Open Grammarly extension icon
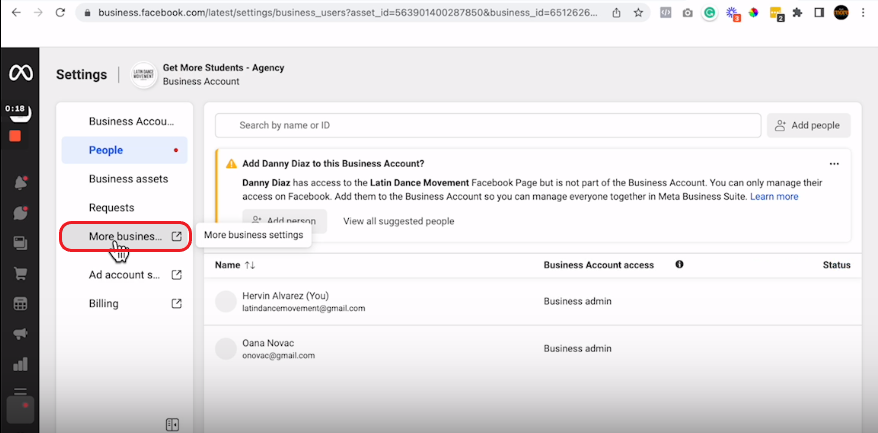 [x=709, y=12]
